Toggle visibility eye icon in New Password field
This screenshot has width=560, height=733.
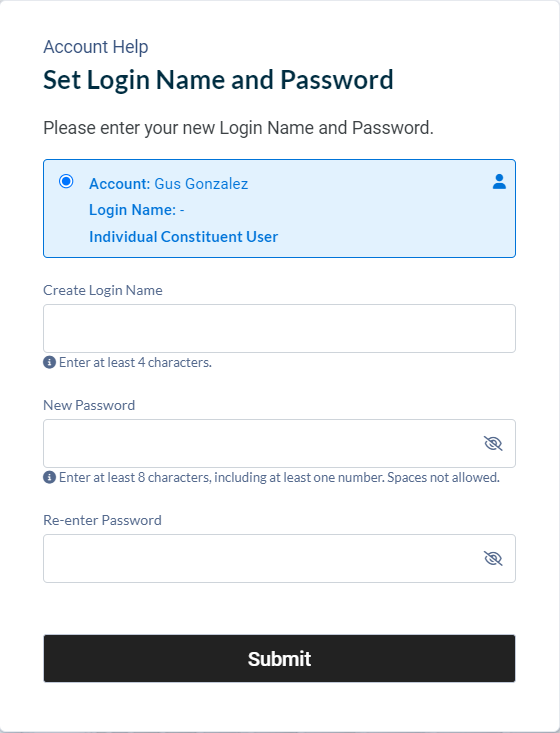(x=493, y=443)
